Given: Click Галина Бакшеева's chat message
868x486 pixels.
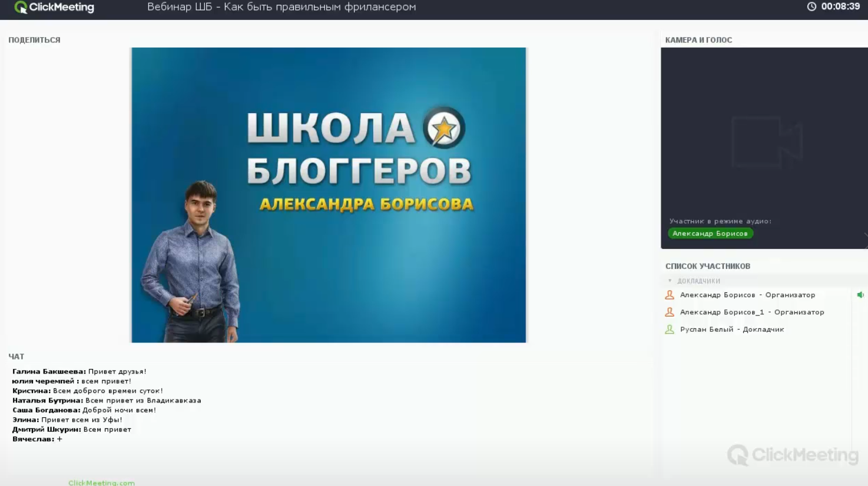Looking at the screenshot, I should (80, 371).
